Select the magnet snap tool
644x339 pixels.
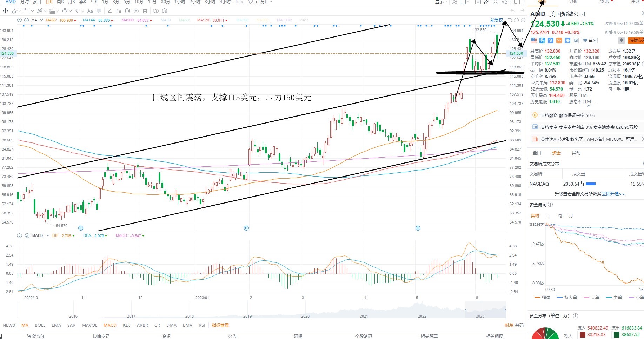pyautogui.click(x=118, y=11)
